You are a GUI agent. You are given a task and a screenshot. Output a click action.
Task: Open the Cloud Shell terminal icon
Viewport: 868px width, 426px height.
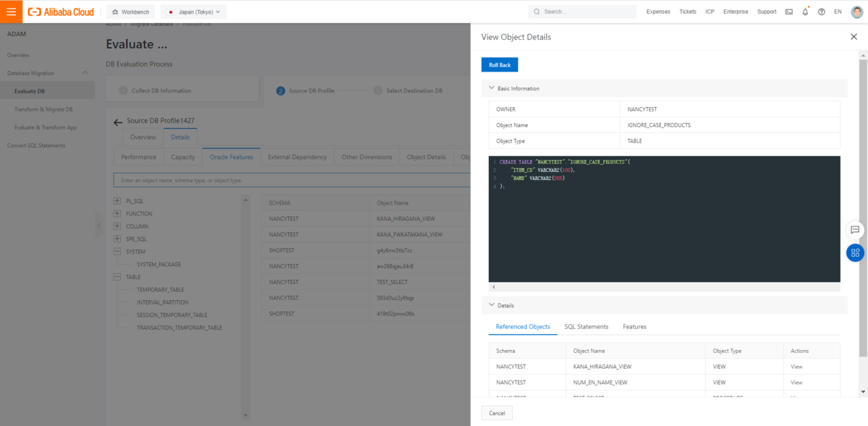tap(788, 12)
